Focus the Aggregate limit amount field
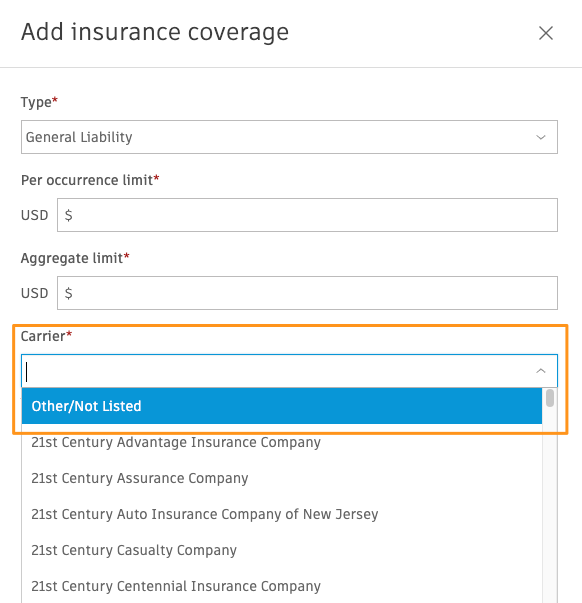 pyautogui.click(x=307, y=293)
